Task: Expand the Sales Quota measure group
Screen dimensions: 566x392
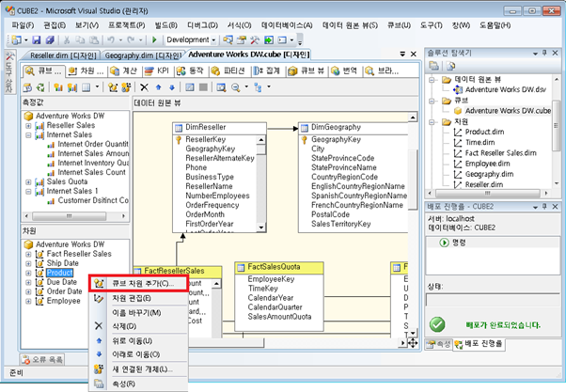Action: pyautogui.click(x=28, y=182)
